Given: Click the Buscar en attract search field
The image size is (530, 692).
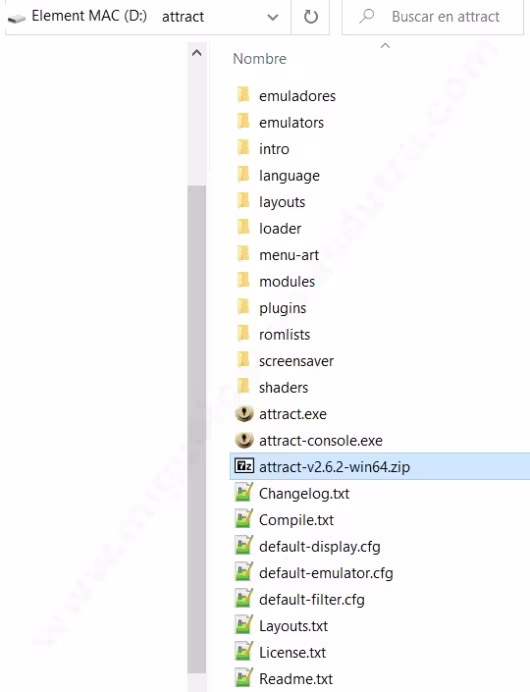Looking at the screenshot, I should coord(433,17).
